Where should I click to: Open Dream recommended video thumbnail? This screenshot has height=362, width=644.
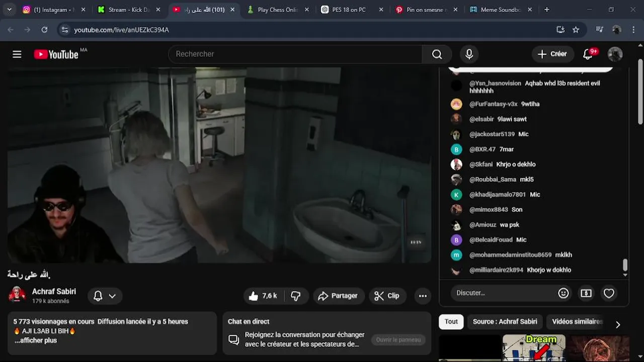point(534,348)
